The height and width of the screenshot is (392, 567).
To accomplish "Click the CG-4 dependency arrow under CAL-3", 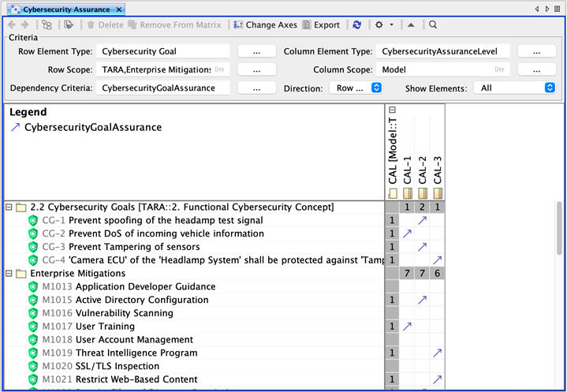I will [x=437, y=260].
